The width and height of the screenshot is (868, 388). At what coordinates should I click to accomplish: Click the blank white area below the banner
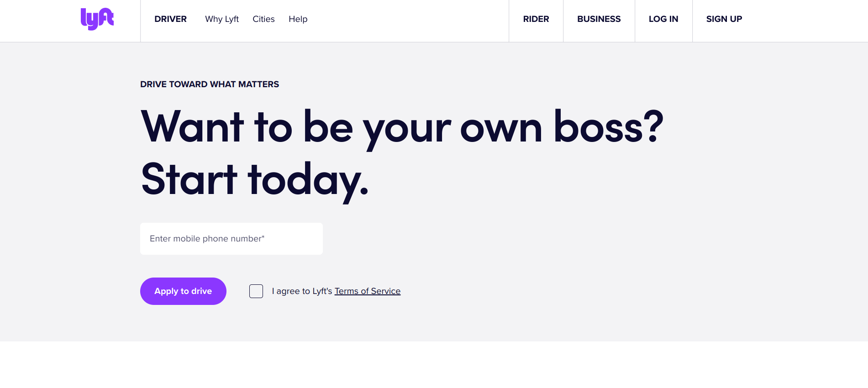[434, 365]
